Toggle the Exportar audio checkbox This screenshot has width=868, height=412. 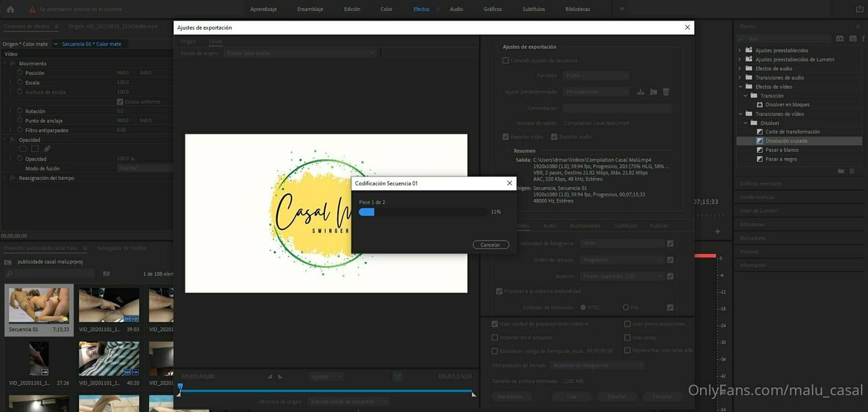coord(555,137)
